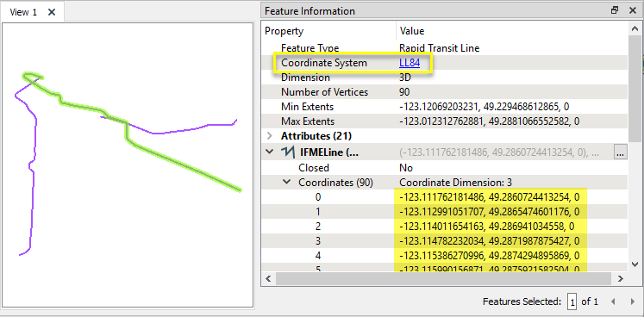Select the Number of Vertices row

pyautogui.click(x=445, y=92)
